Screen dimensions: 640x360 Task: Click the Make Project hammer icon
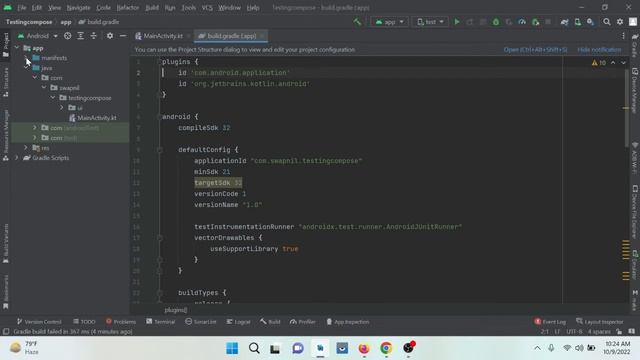(x=357, y=22)
